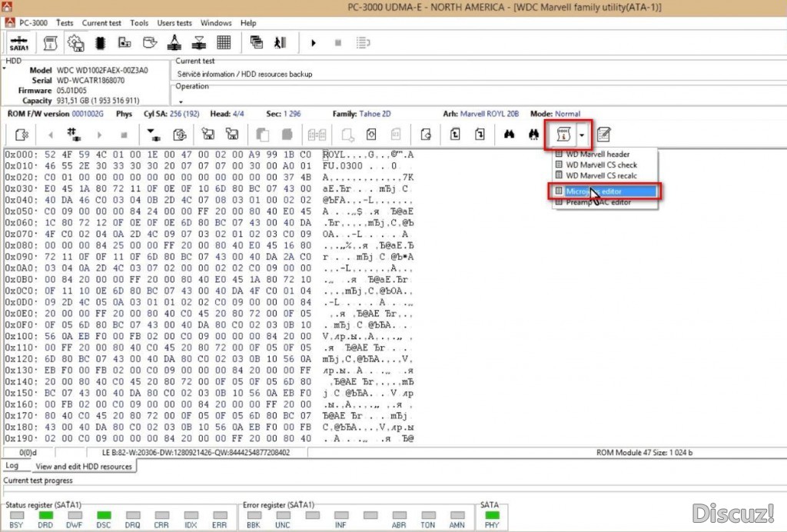
Task: Go to the next item with the right arrow
Action: pos(99,135)
